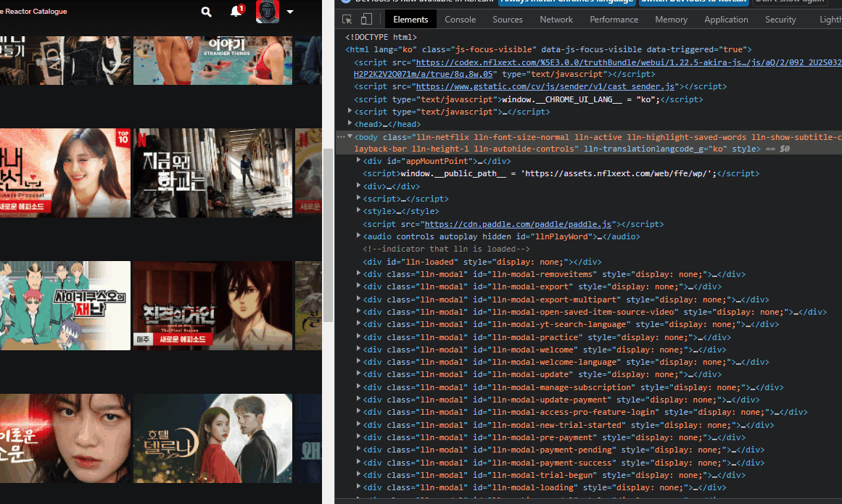The height and width of the screenshot is (504, 842).
Task: Go to the Performance tab
Action: coord(614,20)
